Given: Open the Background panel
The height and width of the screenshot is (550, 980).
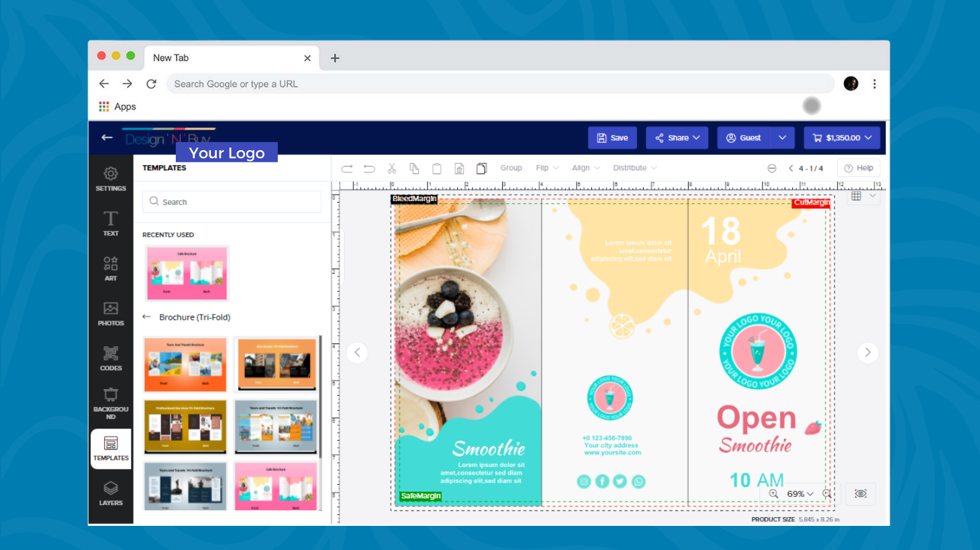Looking at the screenshot, I should (111, 403).
